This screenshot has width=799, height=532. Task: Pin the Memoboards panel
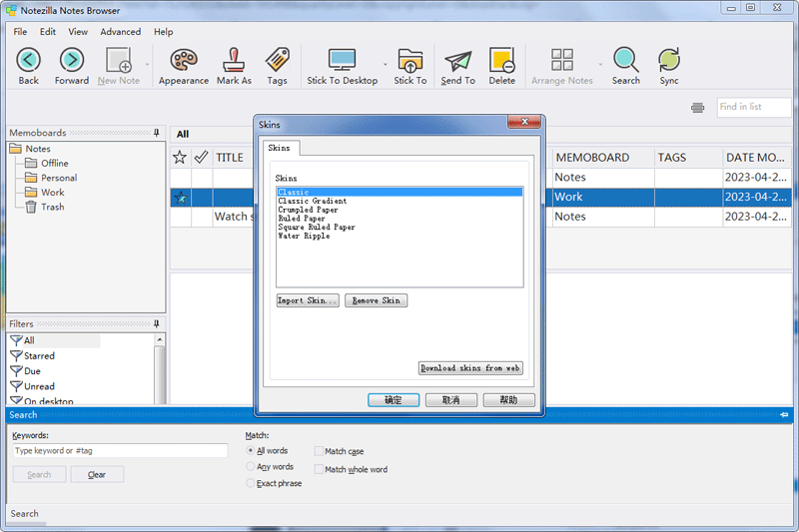click(x=157, y=133)
